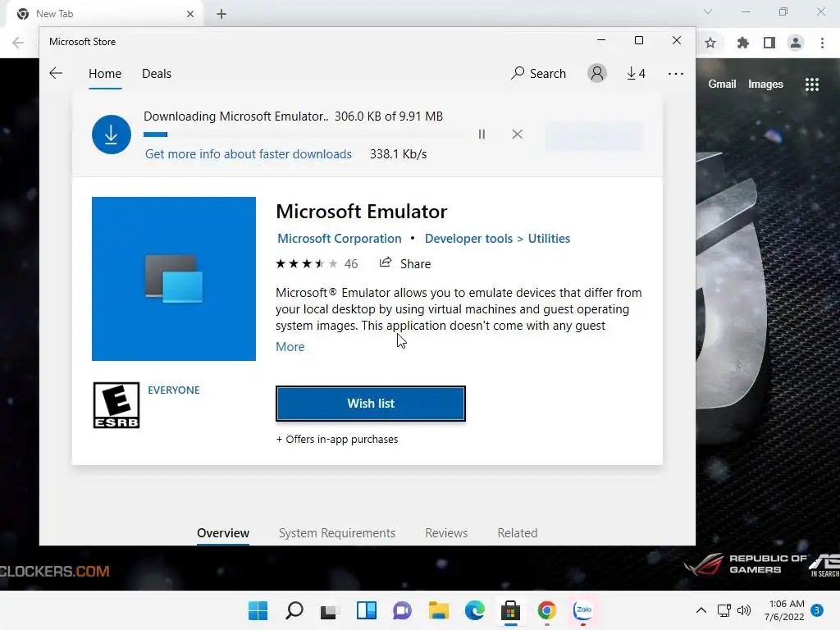The image size is (840, 630).
Task: Share the Microsoft Emulator app
Action: pyautogui.click(x=405, y=263)
